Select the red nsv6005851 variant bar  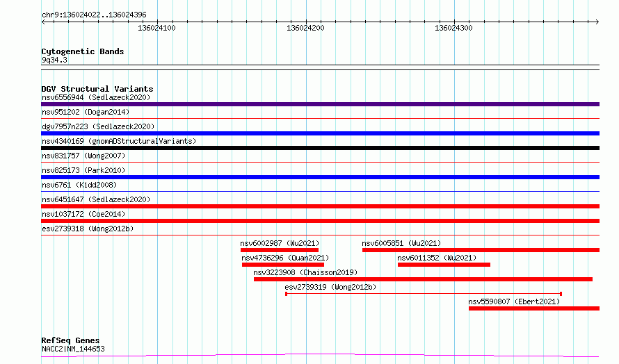[x=481, y=250]
